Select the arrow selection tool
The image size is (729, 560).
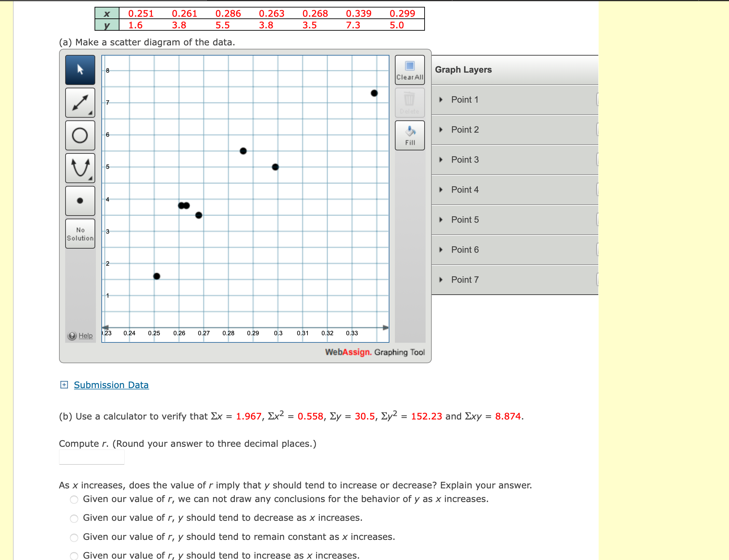(80, 70)
